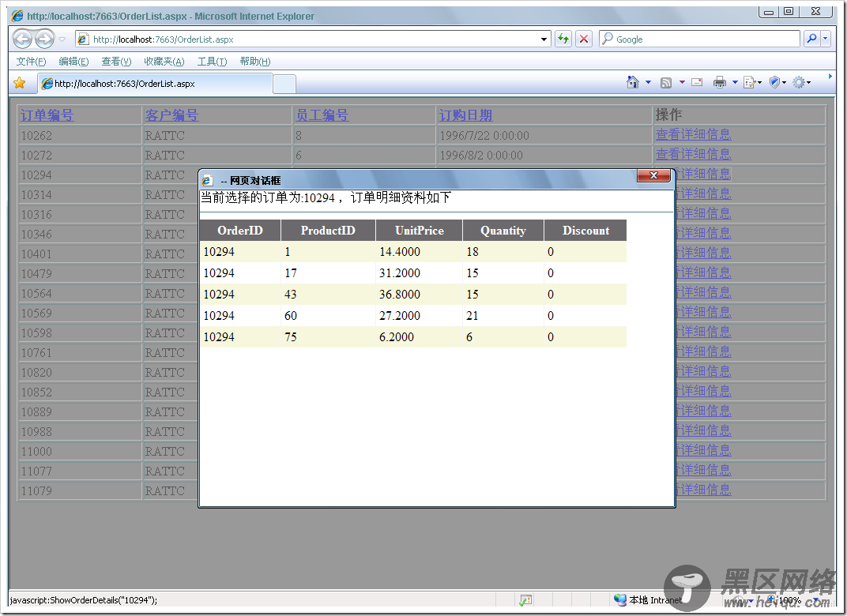The image size is (847, 616).
Task: Click UnitPrice cell 27.2000
Action: pyautogui.click(x=420, y=316)
